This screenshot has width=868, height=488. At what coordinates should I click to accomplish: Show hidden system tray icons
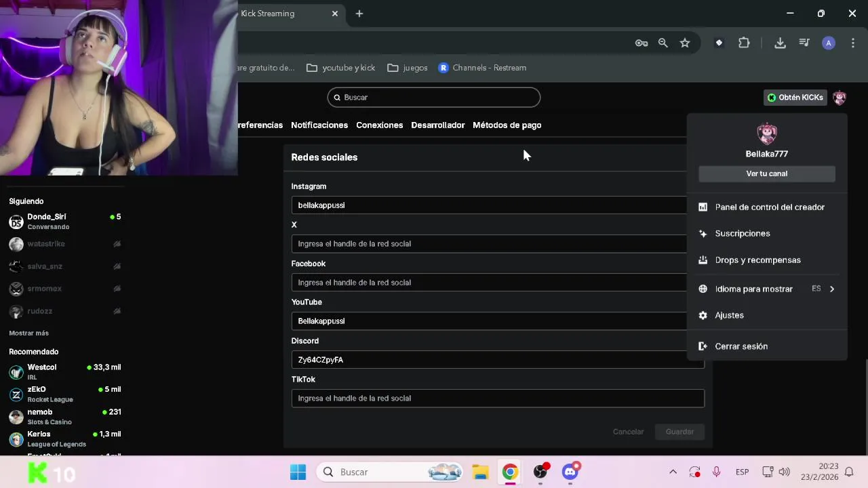coord(673,472)
